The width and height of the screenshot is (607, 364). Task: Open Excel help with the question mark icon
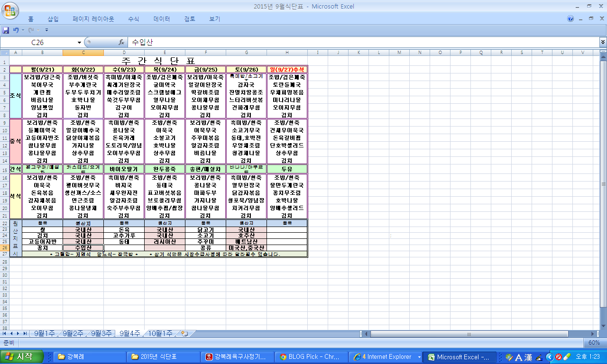570,19
